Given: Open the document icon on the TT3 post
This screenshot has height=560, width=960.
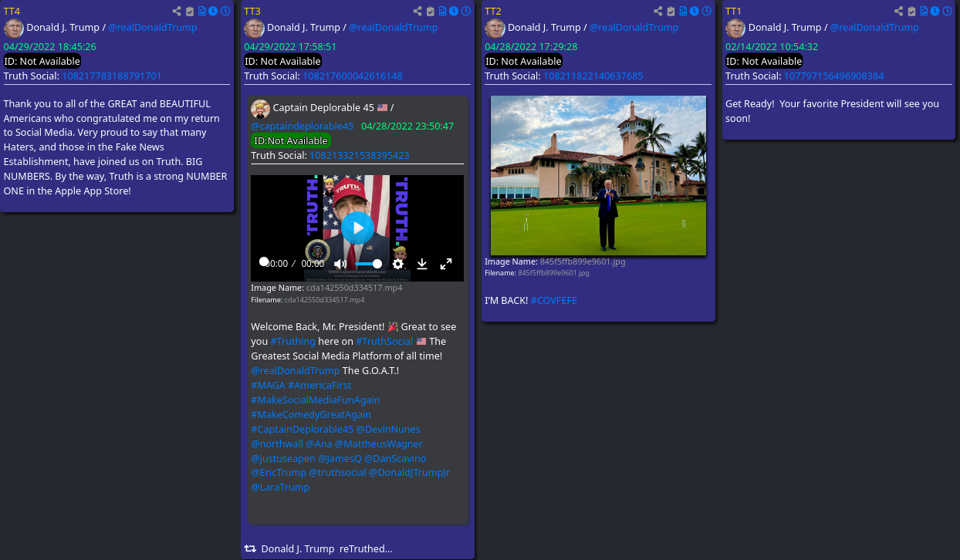Looking at the screenshot, I should click(x=443, y=12).
